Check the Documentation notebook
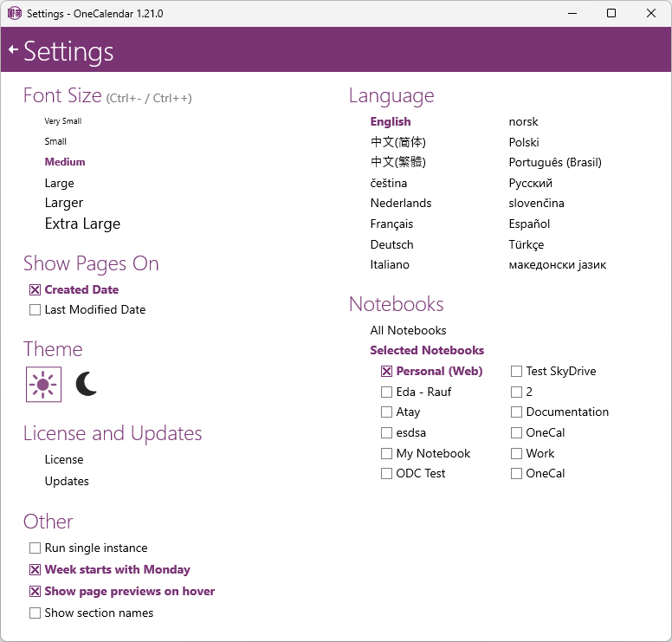The width and height of the screenshot is (672, 642). [x=516, y=412]
